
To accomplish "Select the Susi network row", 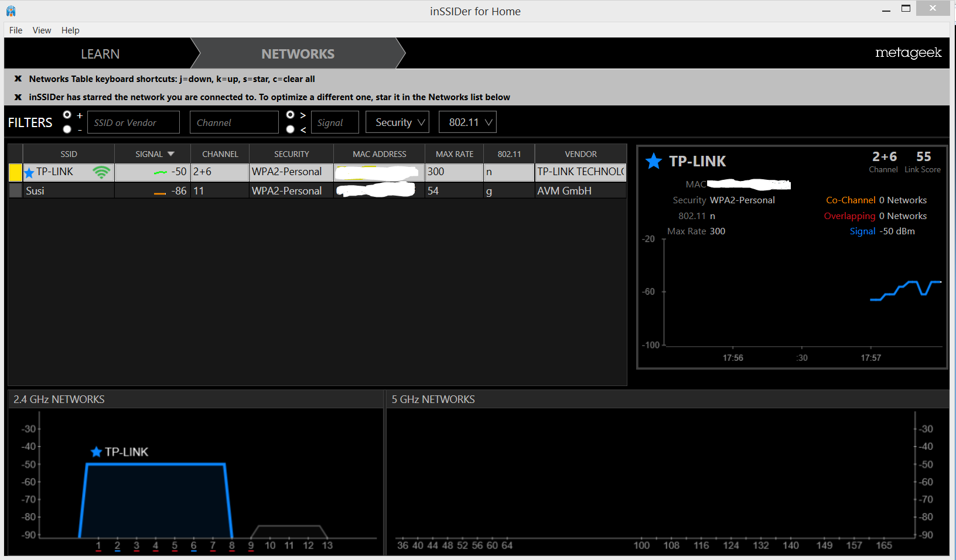I will pyautogui.click(x=317, y=190).
